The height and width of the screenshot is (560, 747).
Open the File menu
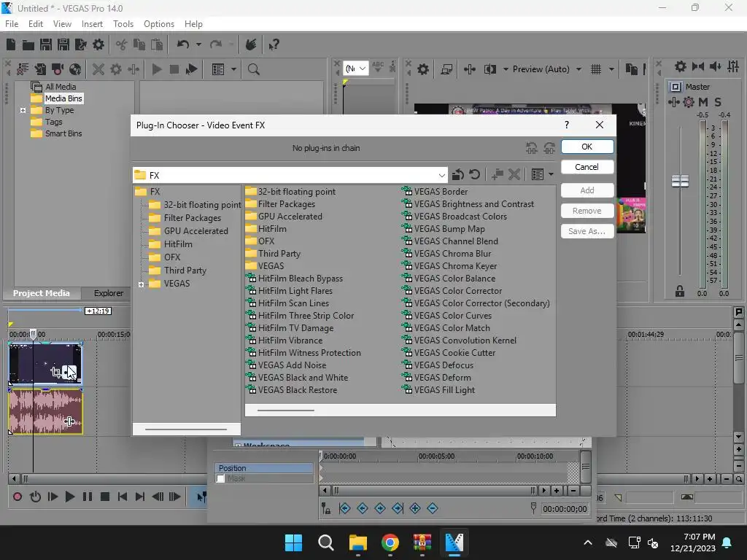click(12, 24)
